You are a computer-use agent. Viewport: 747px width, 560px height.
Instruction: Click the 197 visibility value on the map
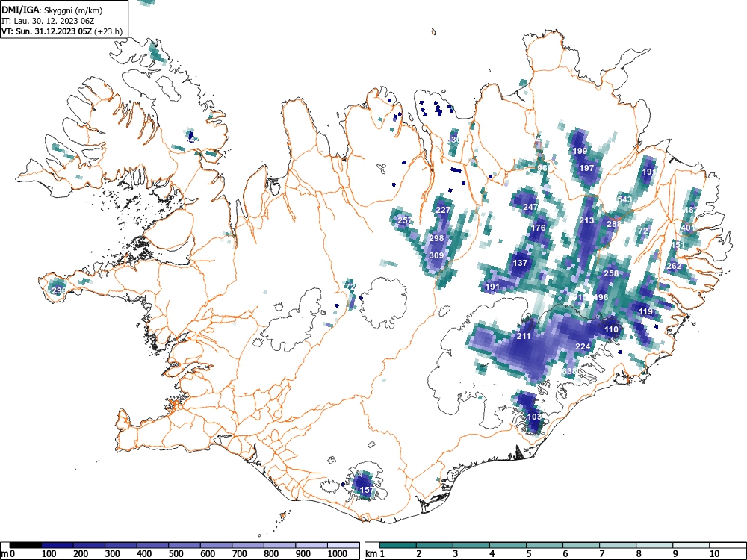tap(586, 168)
